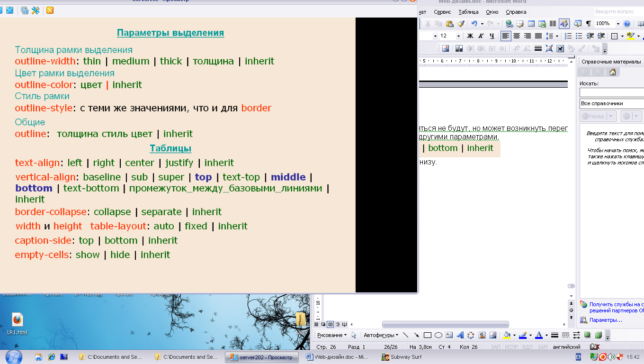Open the font size 12 dropdown
Image resolution: width=644 pixels, height=364 pixels.
pyautogui.click(x=458, y=36)
